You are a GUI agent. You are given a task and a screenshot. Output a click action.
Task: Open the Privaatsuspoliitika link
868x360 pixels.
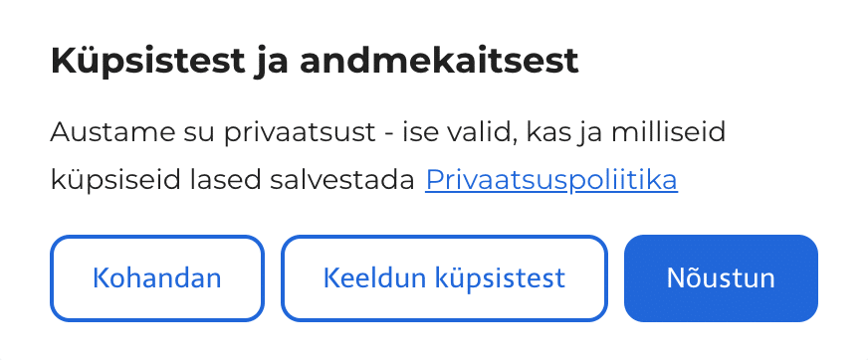[551, 180]
